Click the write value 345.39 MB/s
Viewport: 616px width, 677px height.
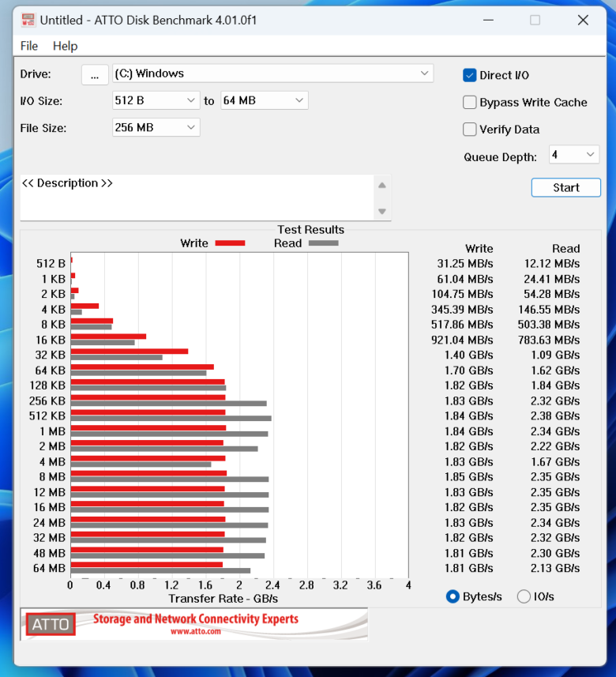(462, 309)
